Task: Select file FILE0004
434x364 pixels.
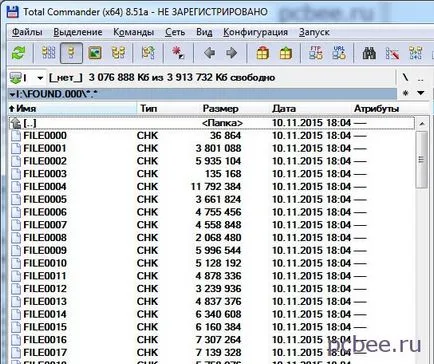Action: [x=212, y=186]
